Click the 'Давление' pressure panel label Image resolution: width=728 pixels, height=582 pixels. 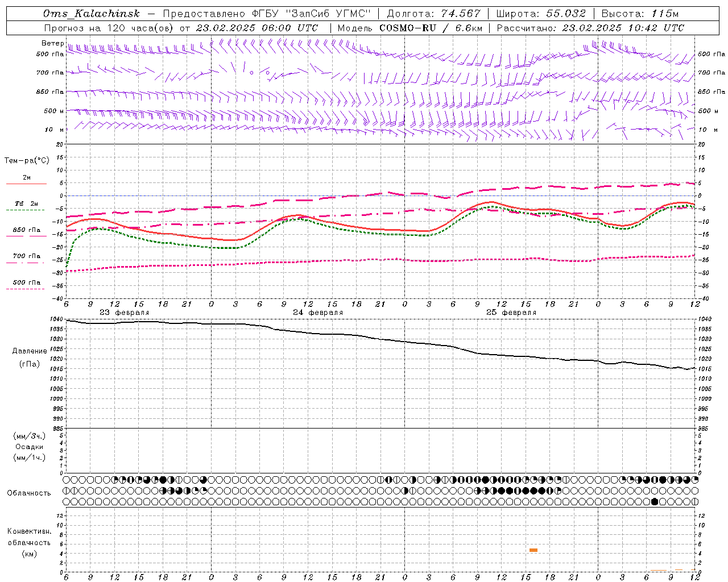[x=30, y=351]
